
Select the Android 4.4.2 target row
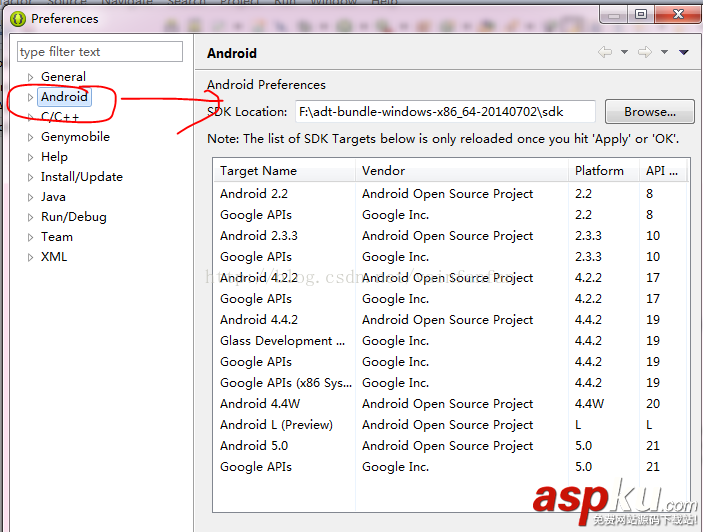tap(451, 320)
